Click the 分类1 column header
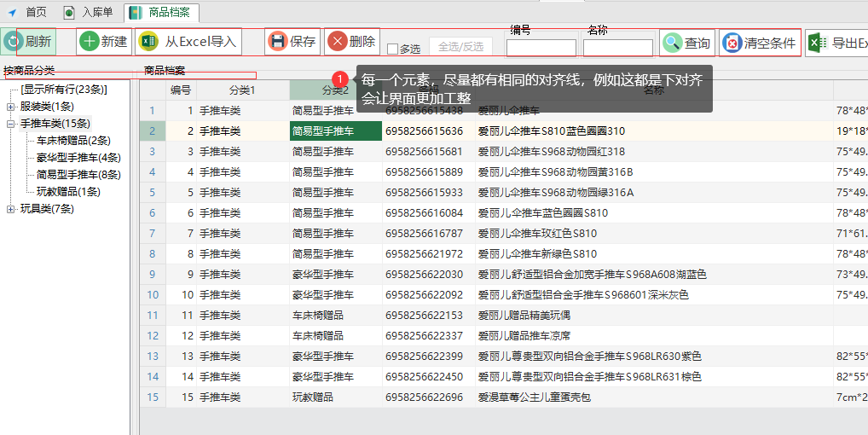The width and height of the screenshot is (868, 435). click(x=242, y=90)
